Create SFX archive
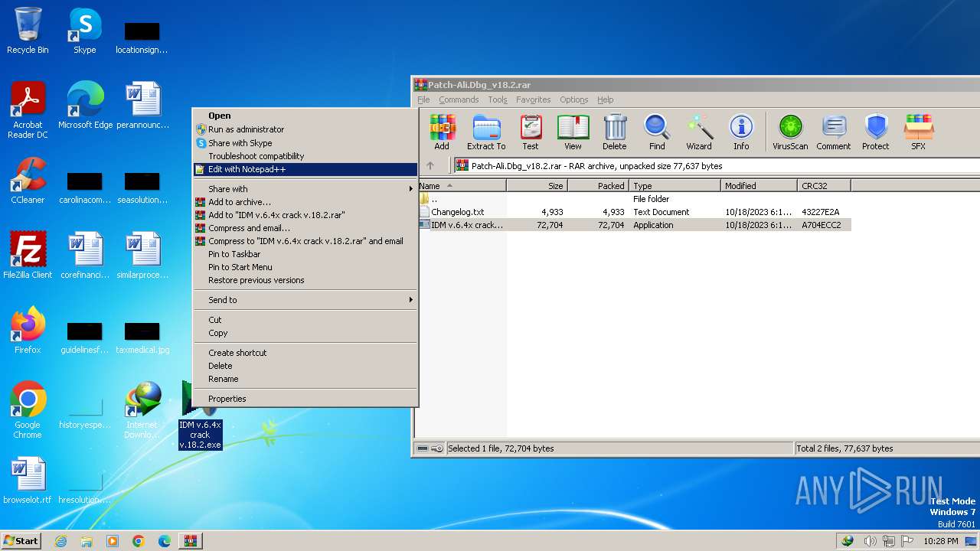 point(918,132)
